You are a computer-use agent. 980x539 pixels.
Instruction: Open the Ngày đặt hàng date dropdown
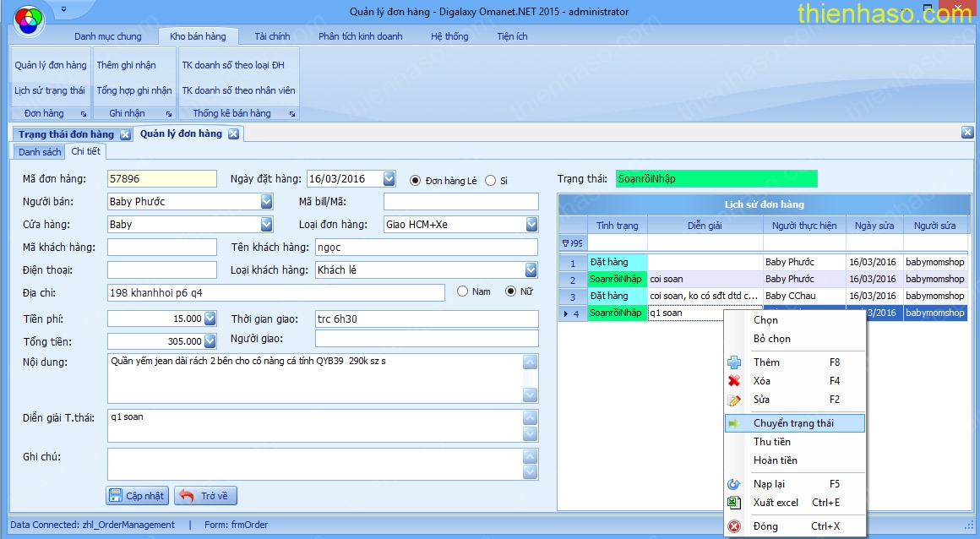coord(389,179)
